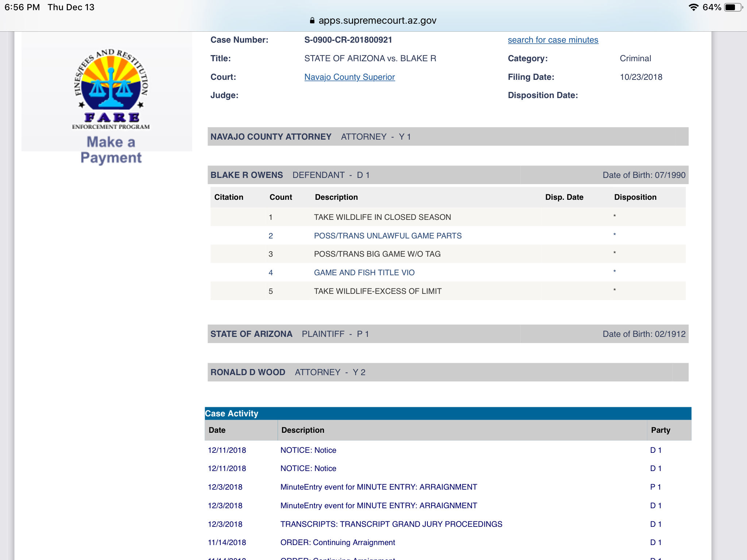Tap RONALD D WOOD attorney header
Viewport: 747px width, 560px height.
(x=448, y=372)
